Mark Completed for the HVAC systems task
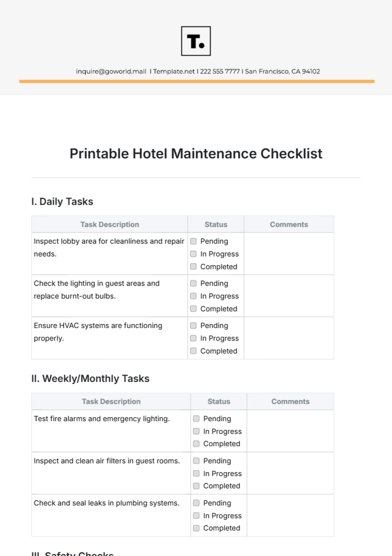 [x=193, y=351]
